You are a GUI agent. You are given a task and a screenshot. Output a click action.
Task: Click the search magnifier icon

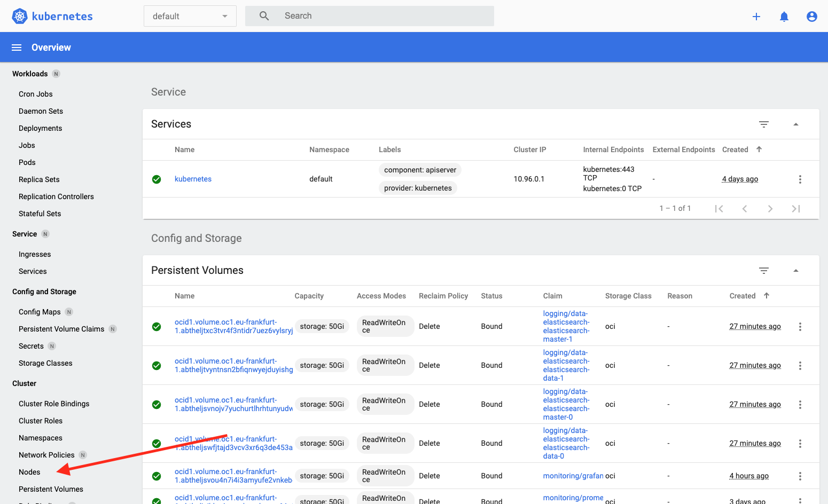[264, 16]
